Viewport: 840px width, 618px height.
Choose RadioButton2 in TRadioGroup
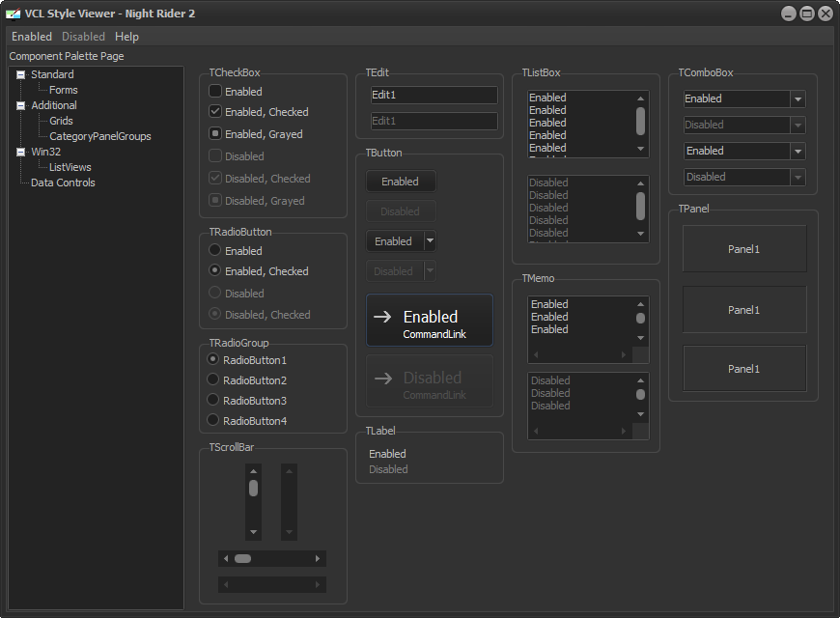pyautogui.click(x=212, y=379)
